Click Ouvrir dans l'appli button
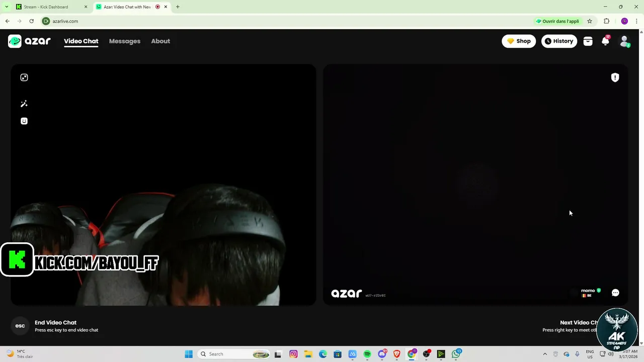 557,21
